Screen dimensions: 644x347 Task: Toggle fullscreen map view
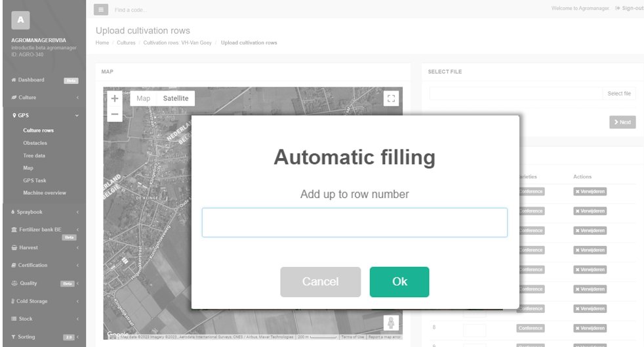click(391, 98)
